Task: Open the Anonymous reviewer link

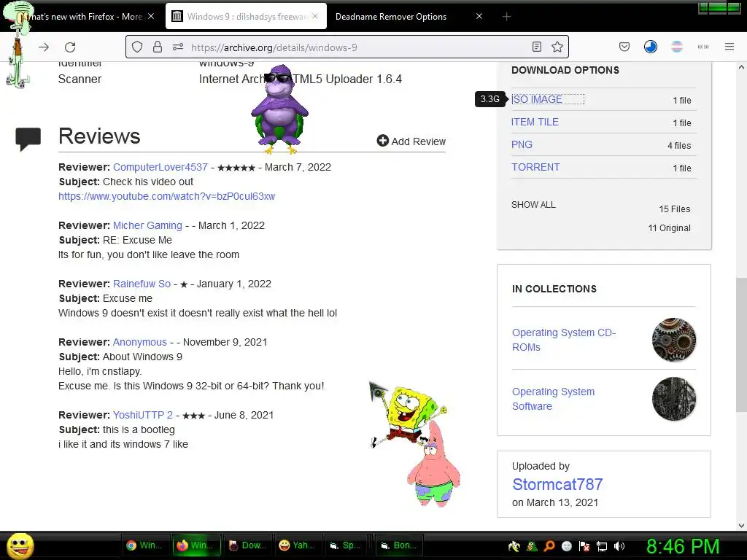Action: tap(139, 342)
